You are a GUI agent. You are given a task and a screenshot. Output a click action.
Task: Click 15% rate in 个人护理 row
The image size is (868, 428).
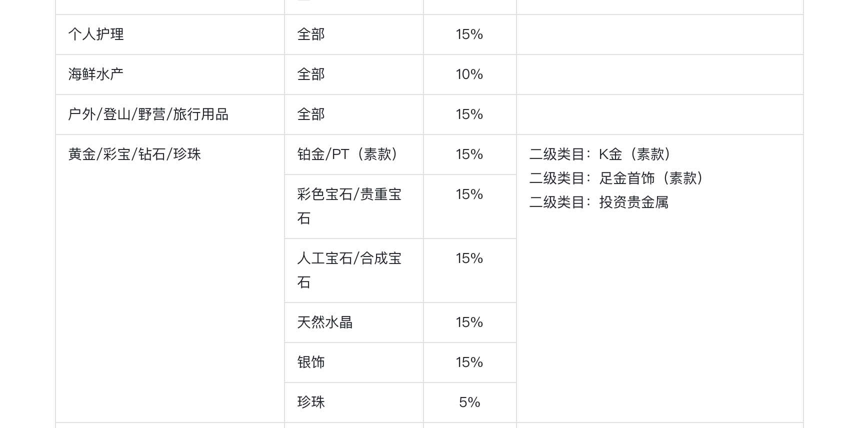469,34
